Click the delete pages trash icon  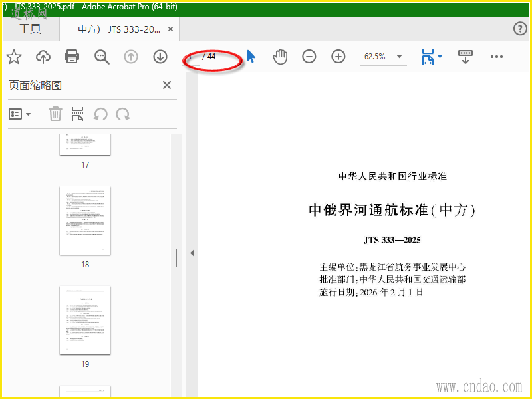(x=55, y=114)
